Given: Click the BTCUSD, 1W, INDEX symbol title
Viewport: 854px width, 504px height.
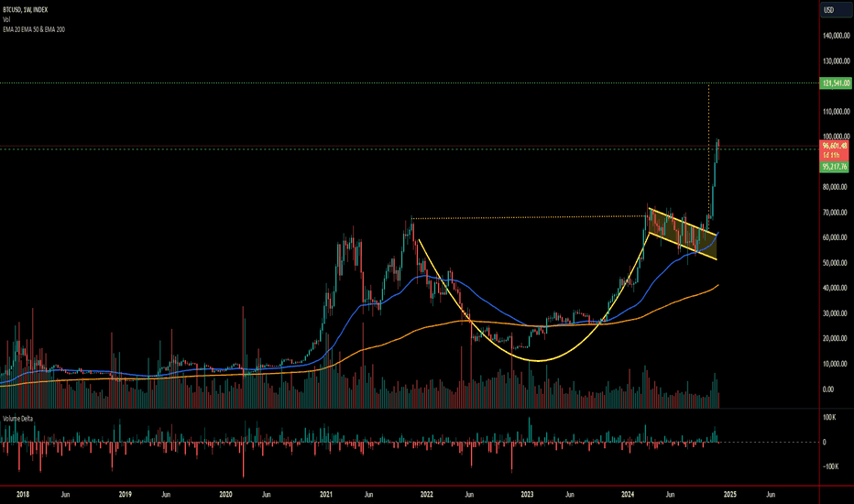Looking at the screenshot, I should coord(25,10).
